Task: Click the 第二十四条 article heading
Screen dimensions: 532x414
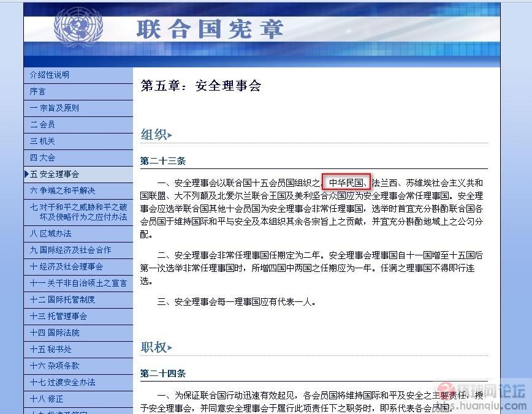Action: (x=163, y=374)
